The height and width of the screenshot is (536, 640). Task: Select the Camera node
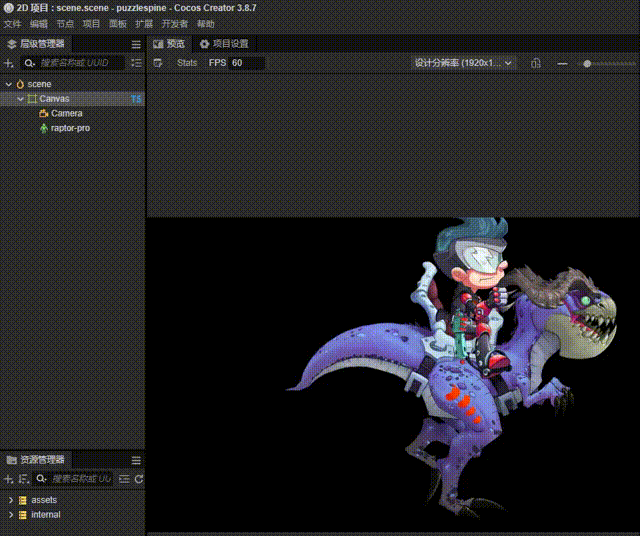[72, 113]
